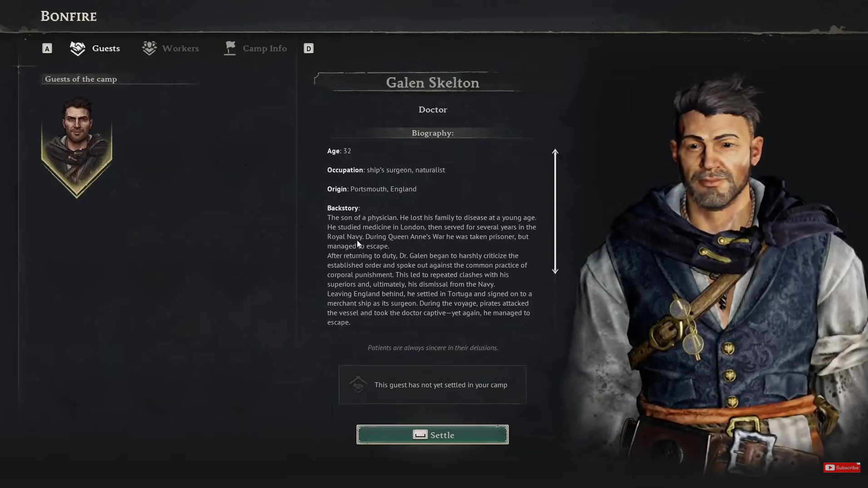868x488 pixels.
Task: Click the Galen Skelton name header
Action: (x=433, y=83)
